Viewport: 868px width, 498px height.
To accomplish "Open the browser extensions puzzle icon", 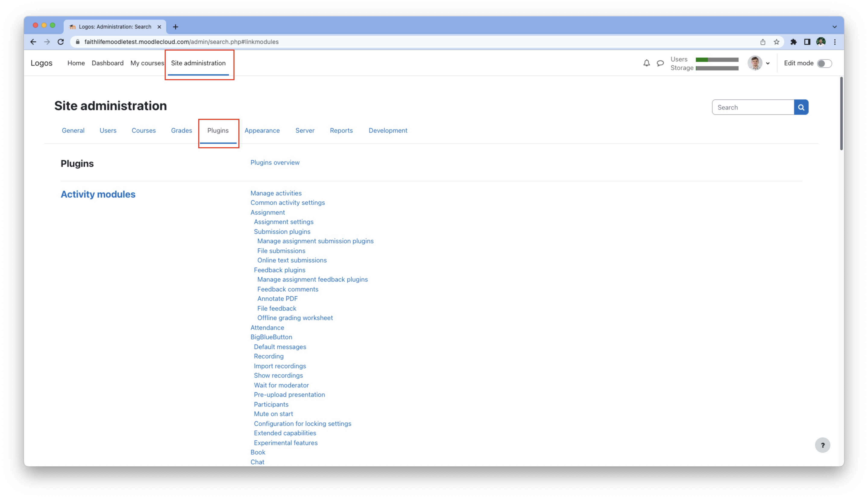I will point(793,42).
